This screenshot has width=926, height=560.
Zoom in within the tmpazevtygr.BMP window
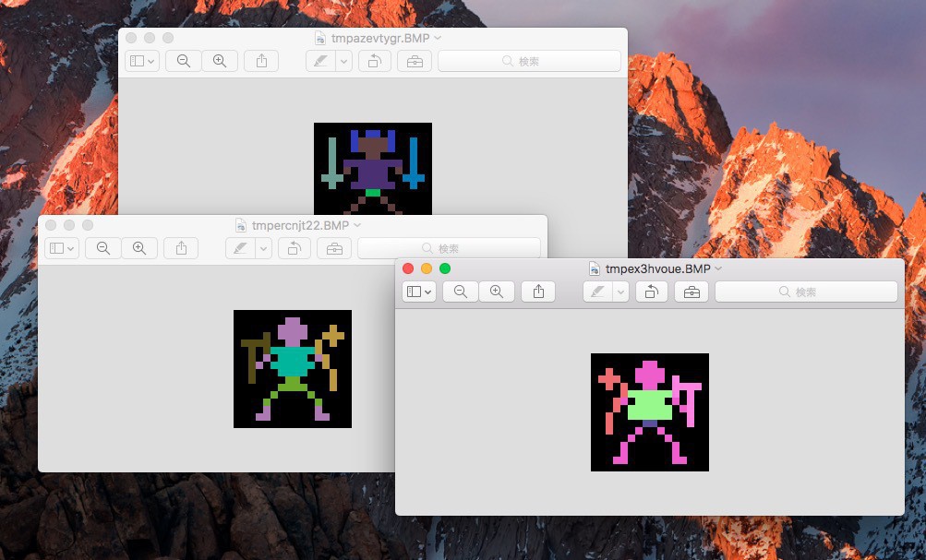(220, 61)
